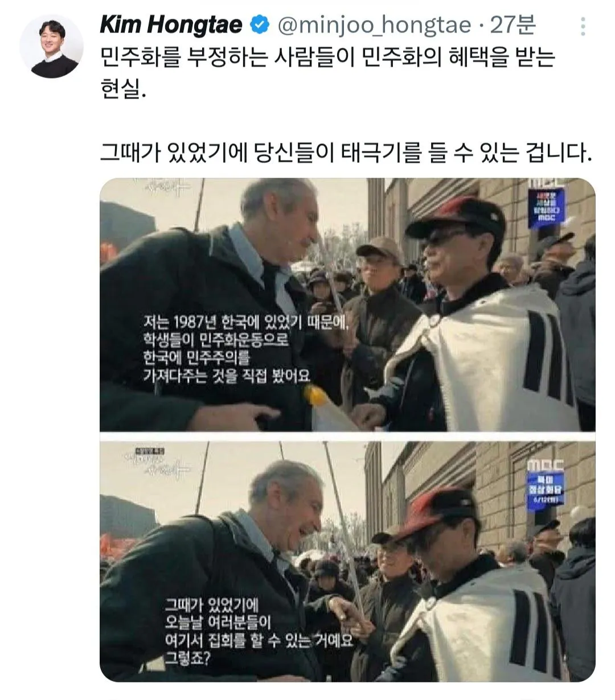615x700 pixels.
Task: Click the MBC logo in the top image
Action: pyautogui.click(x=546, y=183)
